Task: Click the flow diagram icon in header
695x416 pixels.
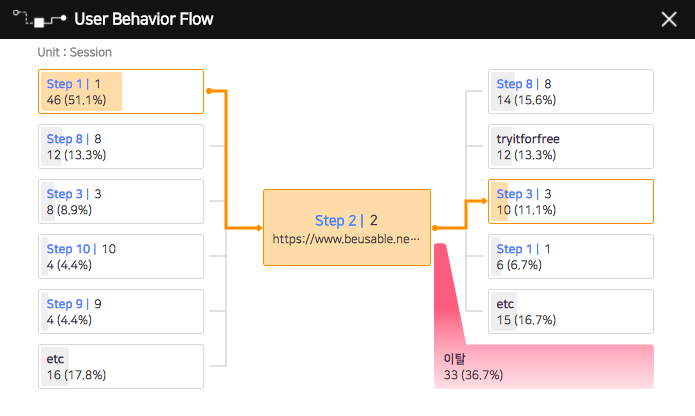Action: 39,19
